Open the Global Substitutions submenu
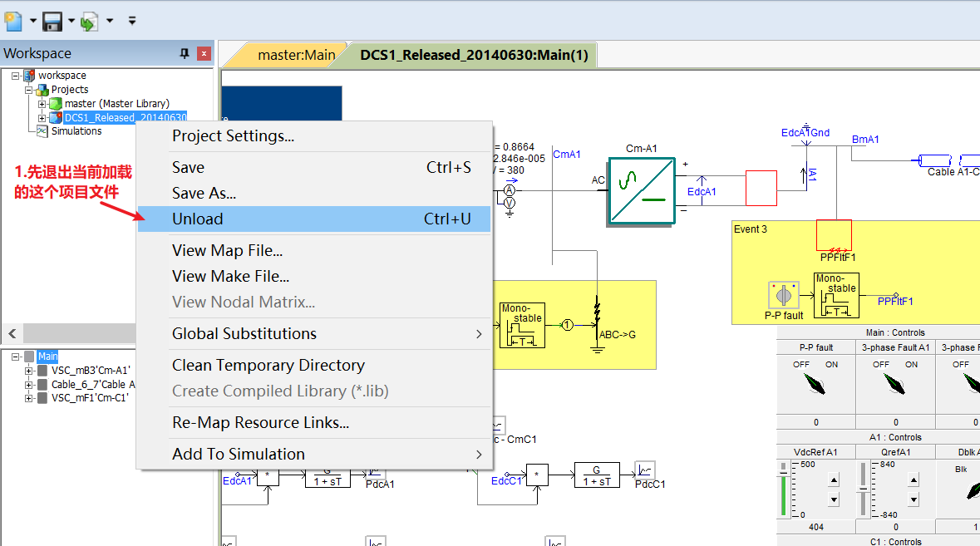This screenshot has width=980, height=546. coord(313,333)
